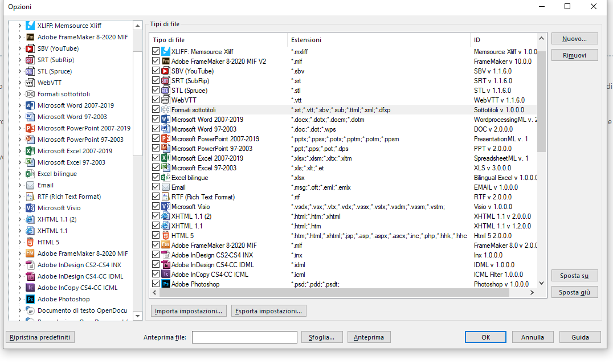Image resolution: width=613 pixels, height=364 pixels.
Task: Click the Microsoft Excel 2007-2019 icon in the tree
Action: (x=30, y=151)
